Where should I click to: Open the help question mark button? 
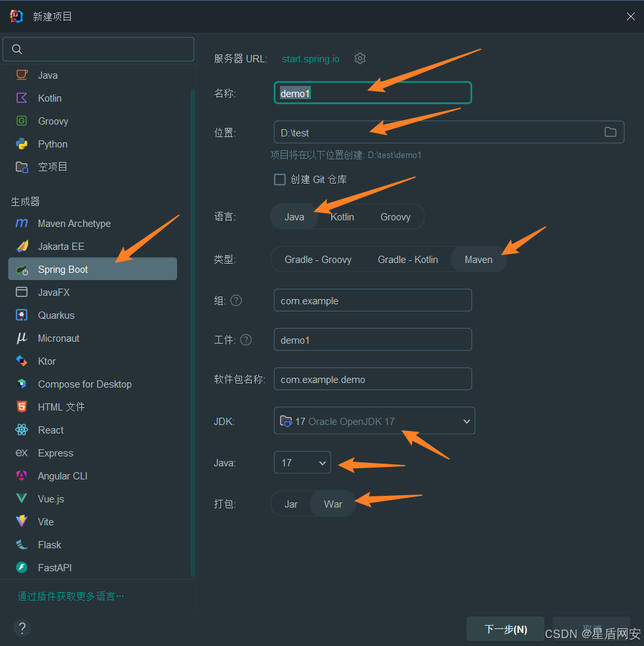(22, 628)
